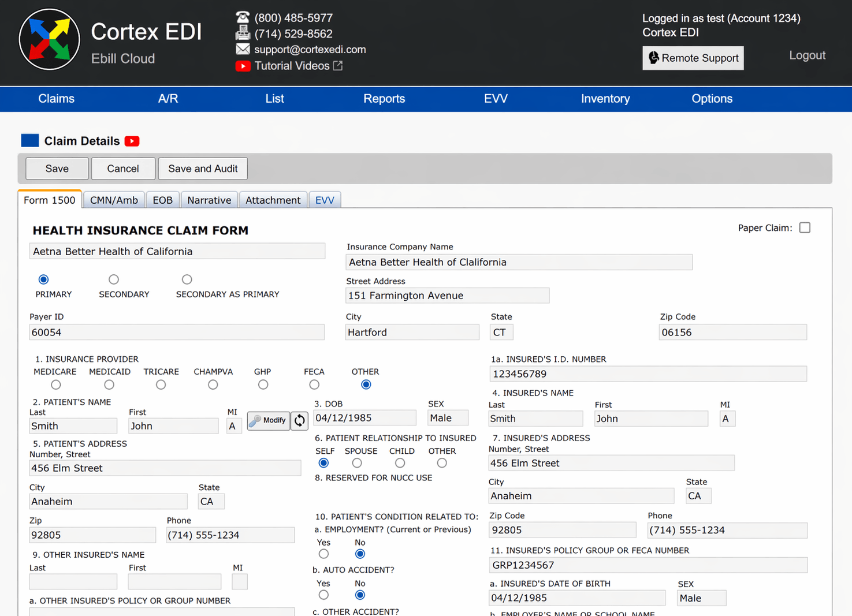This screenshot has height=616, width=852.
Task: Click the telephone icon next to (800) 485-5977
Action: pyautogui.click(x=243, y=17)
